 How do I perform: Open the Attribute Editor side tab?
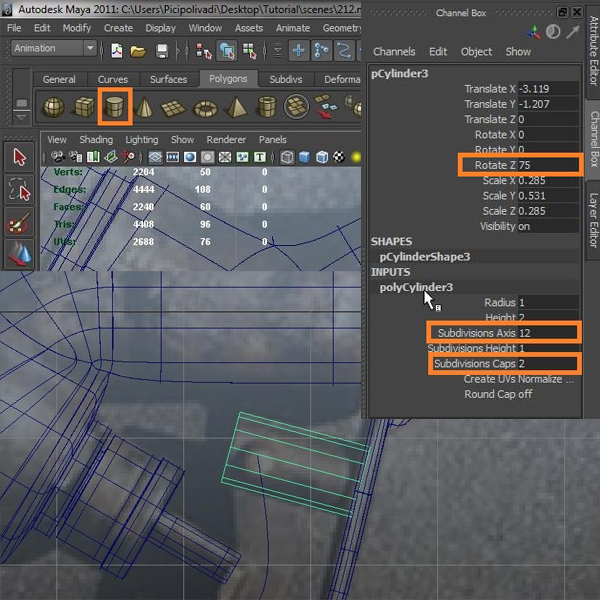593,51
